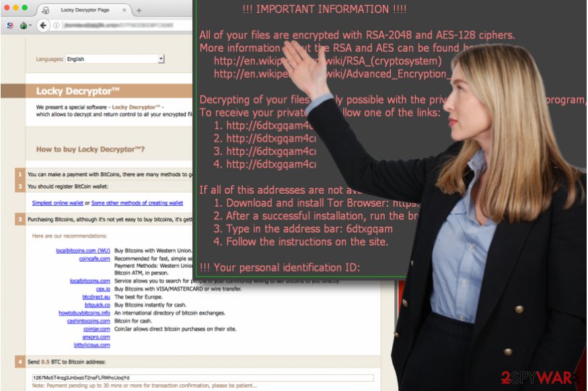Open Some other methods of creating wallet link
This screenshot has height=391, width=588.
pyautogui.click(x=137, y=203)
